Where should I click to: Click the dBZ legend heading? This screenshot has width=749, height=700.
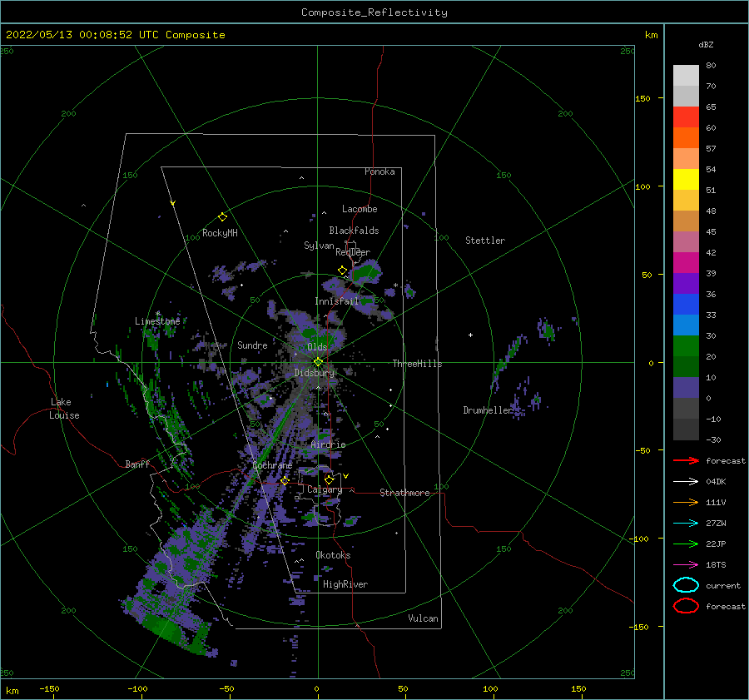pos(706,44)
